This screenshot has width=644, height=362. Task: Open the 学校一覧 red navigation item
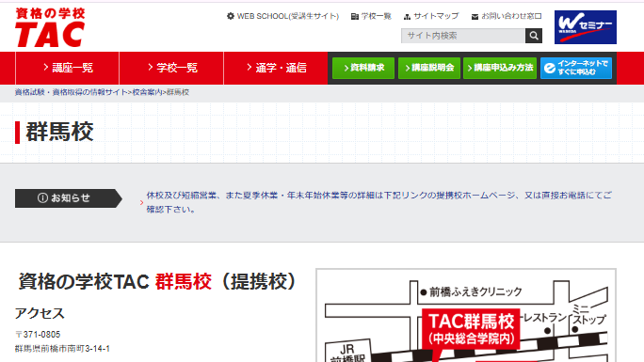pos(171,68)
